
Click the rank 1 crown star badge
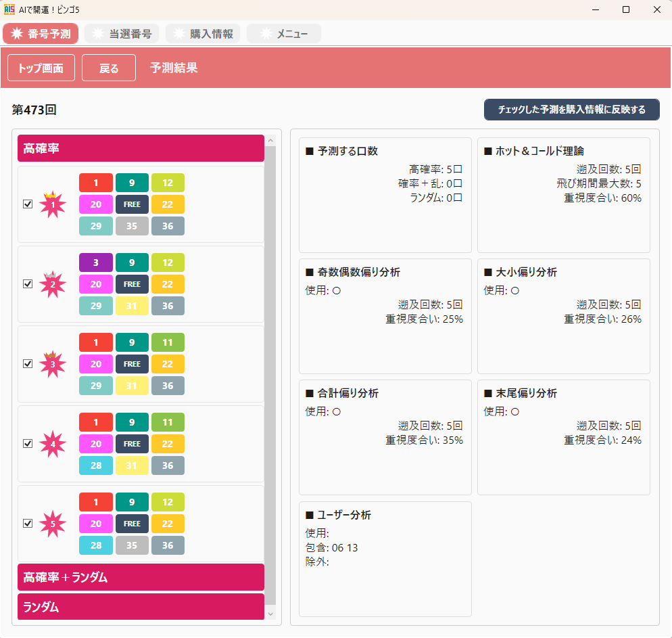click(x=53, y=204)
